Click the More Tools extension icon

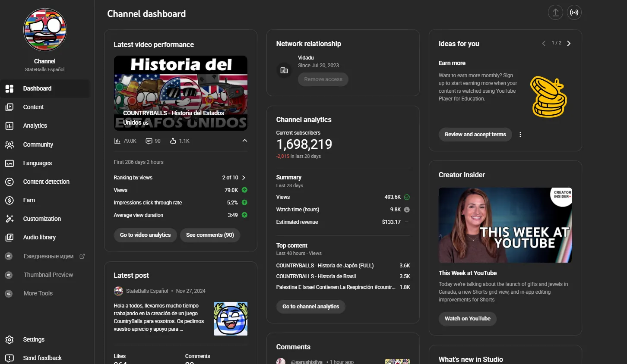[9, 293]
